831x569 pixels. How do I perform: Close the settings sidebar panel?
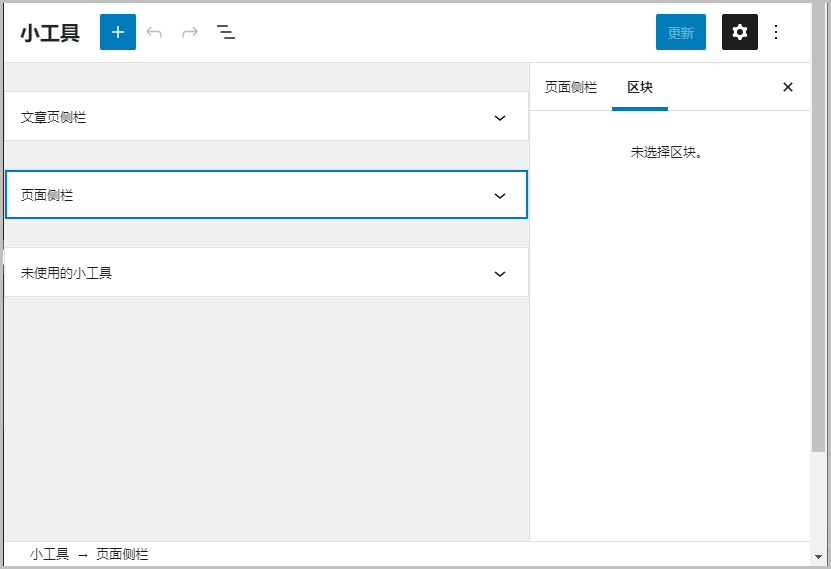788,87
